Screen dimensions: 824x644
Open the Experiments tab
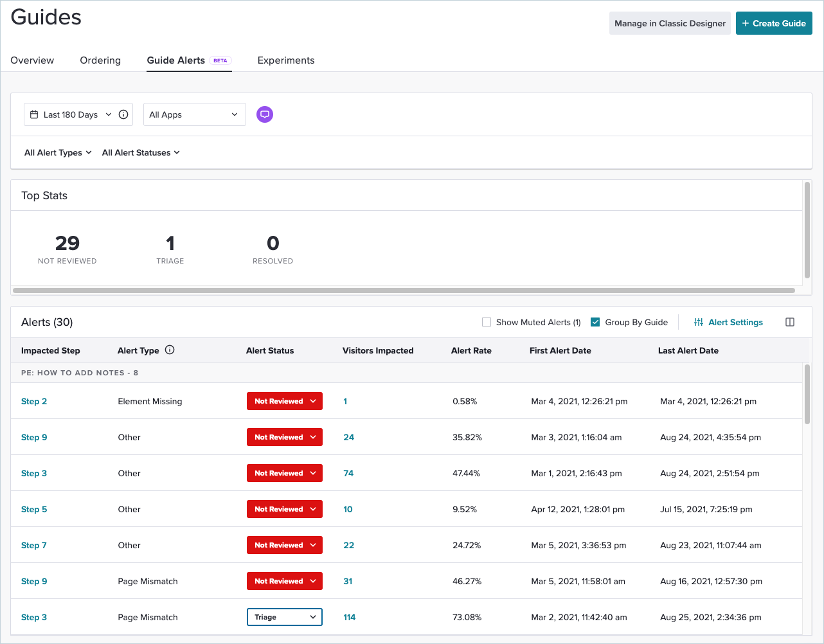(286, 60)
